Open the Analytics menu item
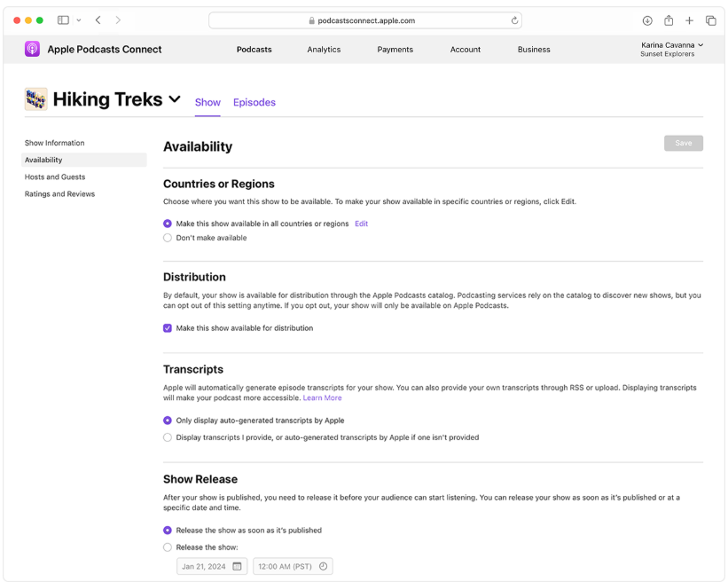The width and height of the screenshot is (728, 582). (324, 50)
